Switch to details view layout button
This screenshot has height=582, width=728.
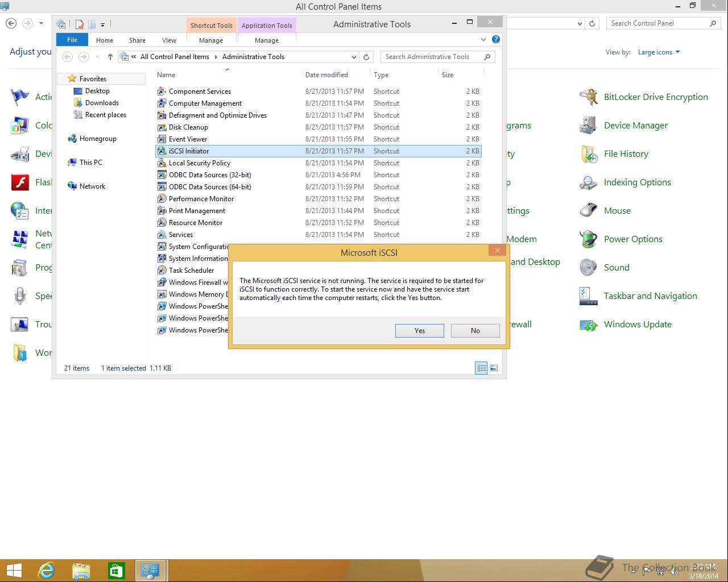tap(481, 368)
